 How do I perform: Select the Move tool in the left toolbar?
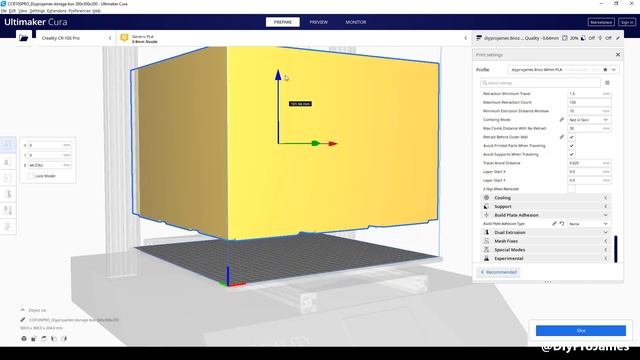(x=8, y=144)
